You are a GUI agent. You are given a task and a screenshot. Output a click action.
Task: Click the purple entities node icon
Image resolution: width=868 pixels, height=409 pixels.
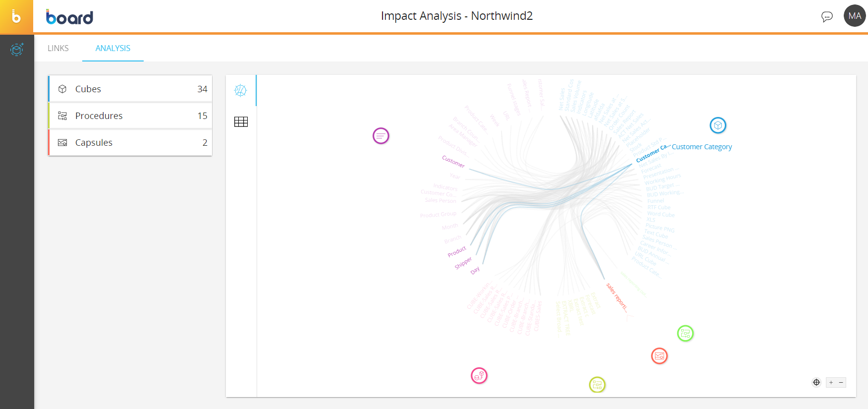click(381, 136)
